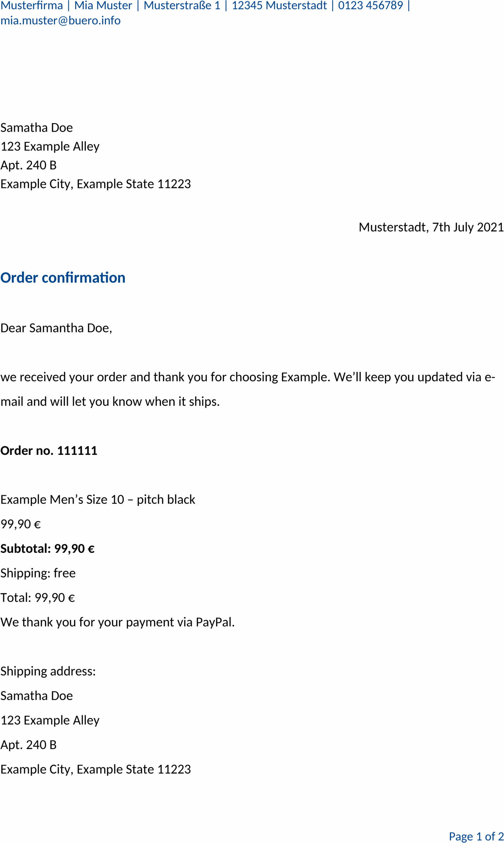This screenshot has height=843, width=504.
Task: Click the Dear Samantha Doe salutation
Action: [x=56, y=328]
